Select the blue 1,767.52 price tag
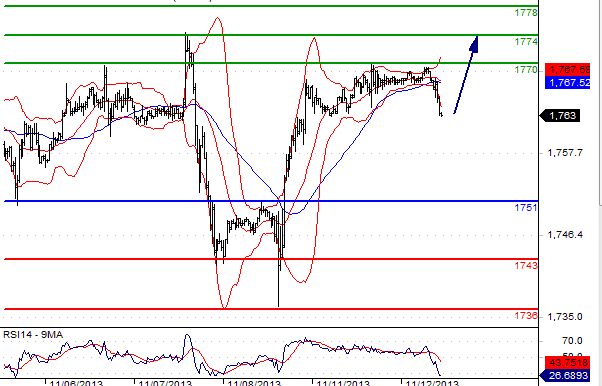 point(568,83)
